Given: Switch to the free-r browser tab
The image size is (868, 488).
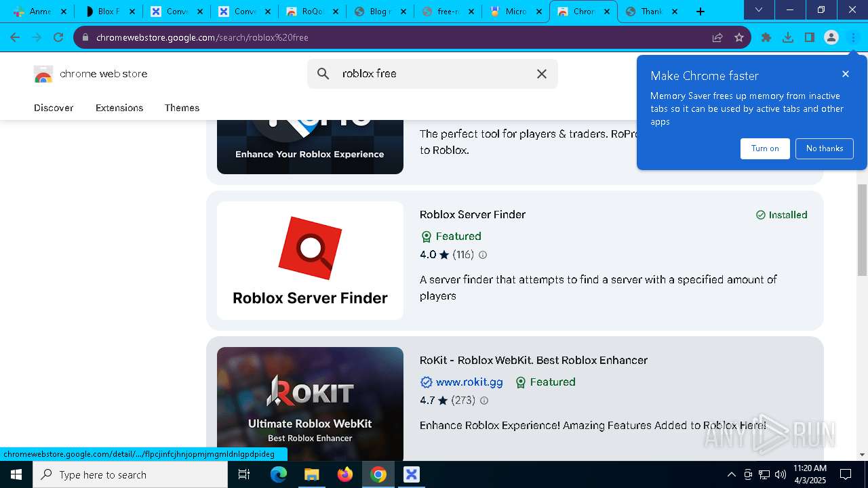Looking at the screenshot, I should [x=448, y=12].
